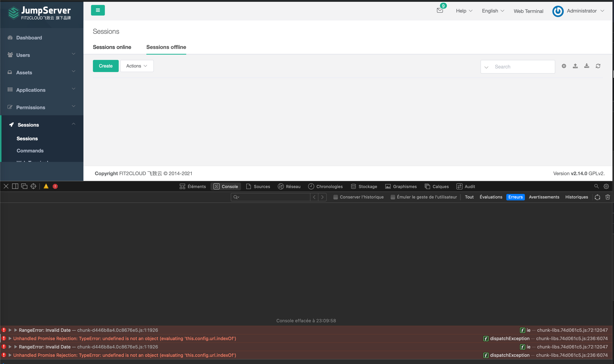
Task: Select the Avertissements console filter
Action: pyautogui.click(x=544, y=197)
